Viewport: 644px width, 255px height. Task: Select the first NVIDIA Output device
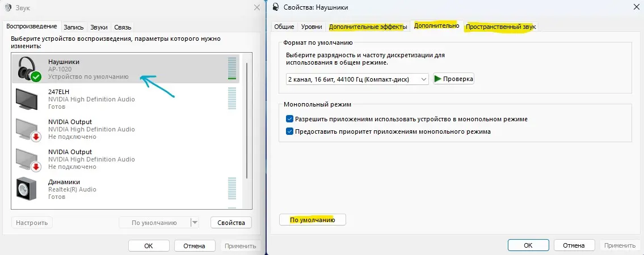[125, 129]
